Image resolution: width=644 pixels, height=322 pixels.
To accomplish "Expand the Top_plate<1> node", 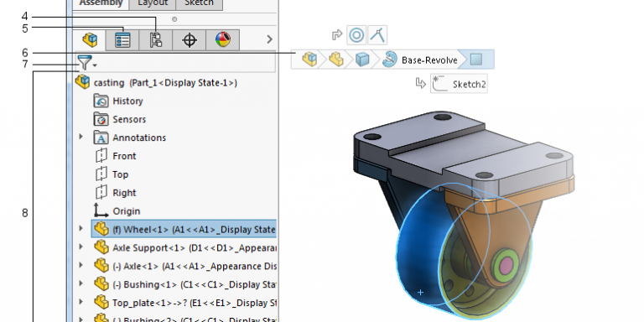I will coord(80,302).
